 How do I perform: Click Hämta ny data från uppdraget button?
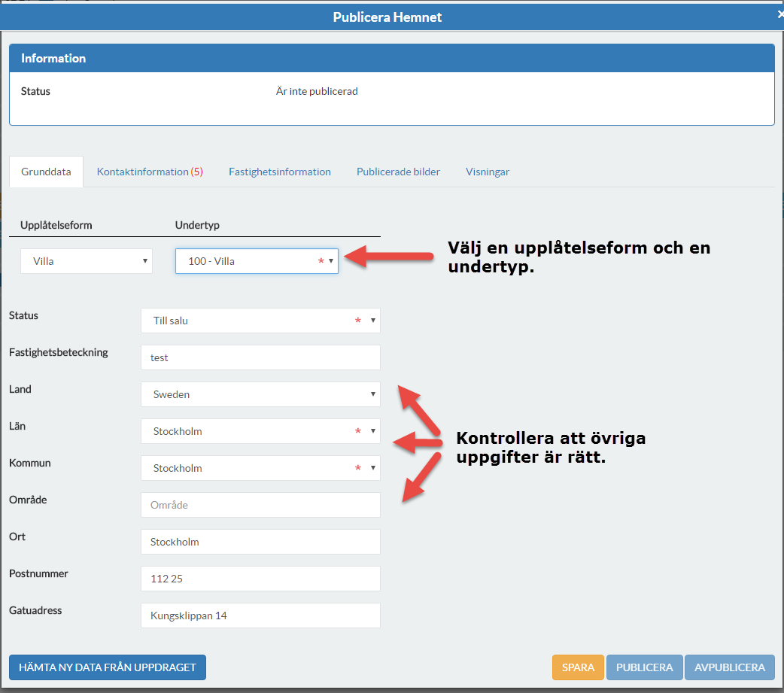click(x=108, y=667)
